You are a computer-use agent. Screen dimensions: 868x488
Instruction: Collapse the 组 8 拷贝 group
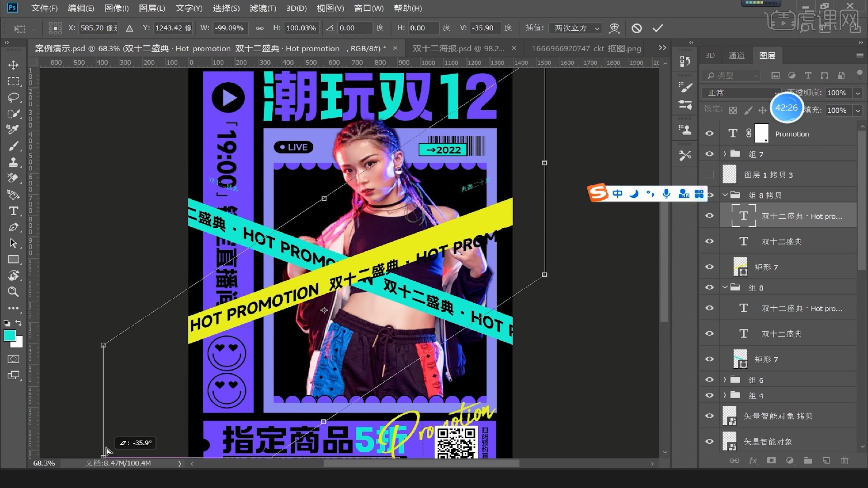coord(725,195)
